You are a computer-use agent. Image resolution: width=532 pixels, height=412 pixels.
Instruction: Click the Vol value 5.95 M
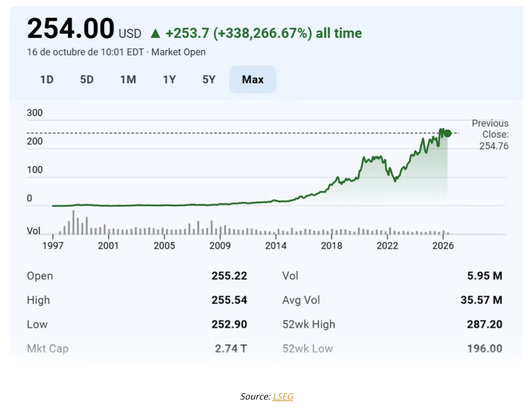click(x=485, y=276)
